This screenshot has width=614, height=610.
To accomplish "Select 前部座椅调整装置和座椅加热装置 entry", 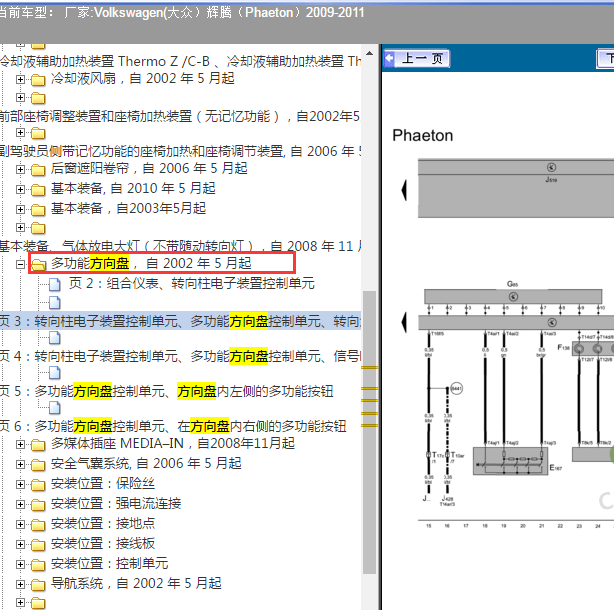I will 181,116.
